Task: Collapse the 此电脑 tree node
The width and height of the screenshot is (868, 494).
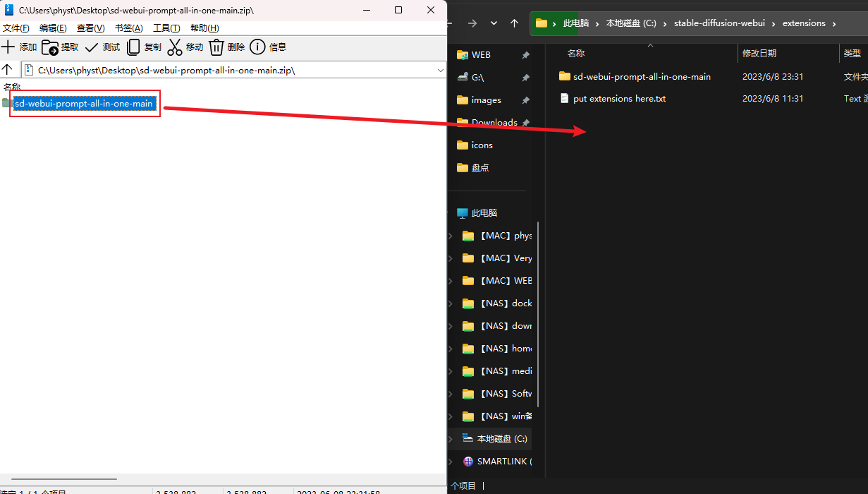Action: pos(451,213)
